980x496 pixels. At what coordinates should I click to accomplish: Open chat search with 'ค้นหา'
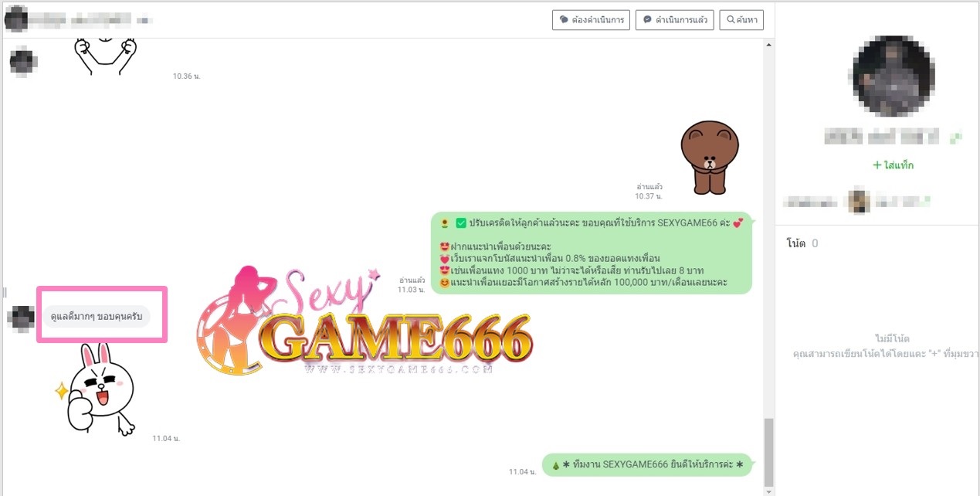741,20
